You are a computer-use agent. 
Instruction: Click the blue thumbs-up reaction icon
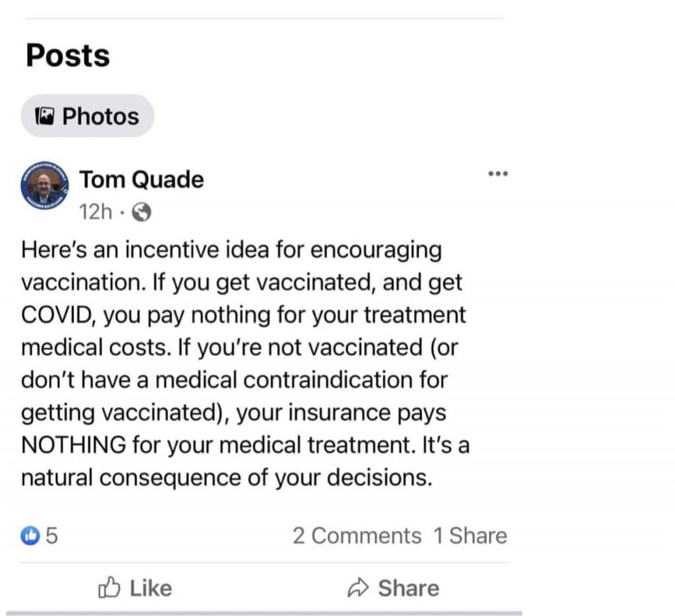point(30,536)
